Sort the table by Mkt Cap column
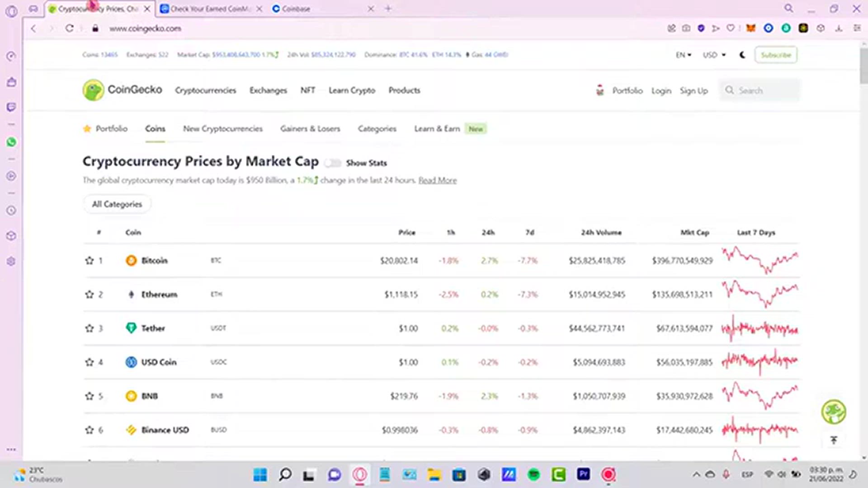The width and height of the screenshot is (868, 488). (695, 232)
